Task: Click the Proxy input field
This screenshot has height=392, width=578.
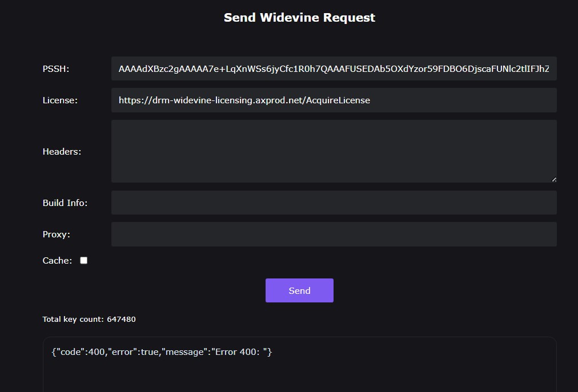Action: (334, 235)
